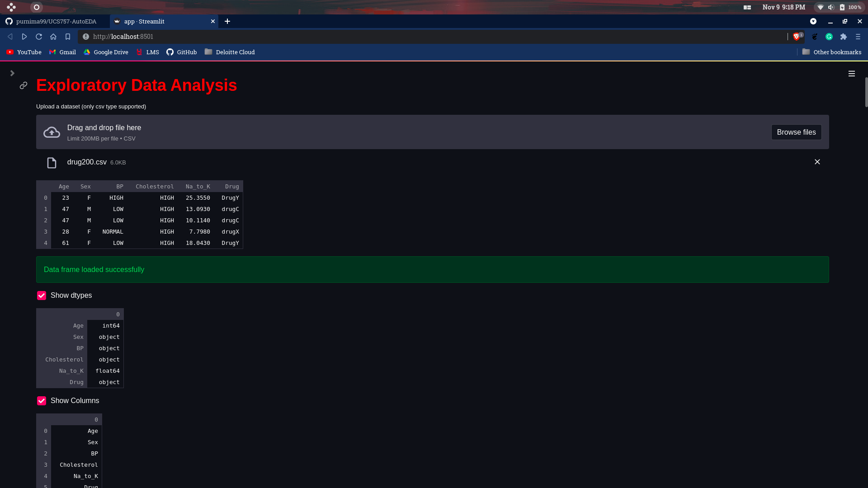Open the Deloitte Cloud bookmark folder
Image resolution: width=868 pixels, height=488 pixels.
tap(230, 52)
